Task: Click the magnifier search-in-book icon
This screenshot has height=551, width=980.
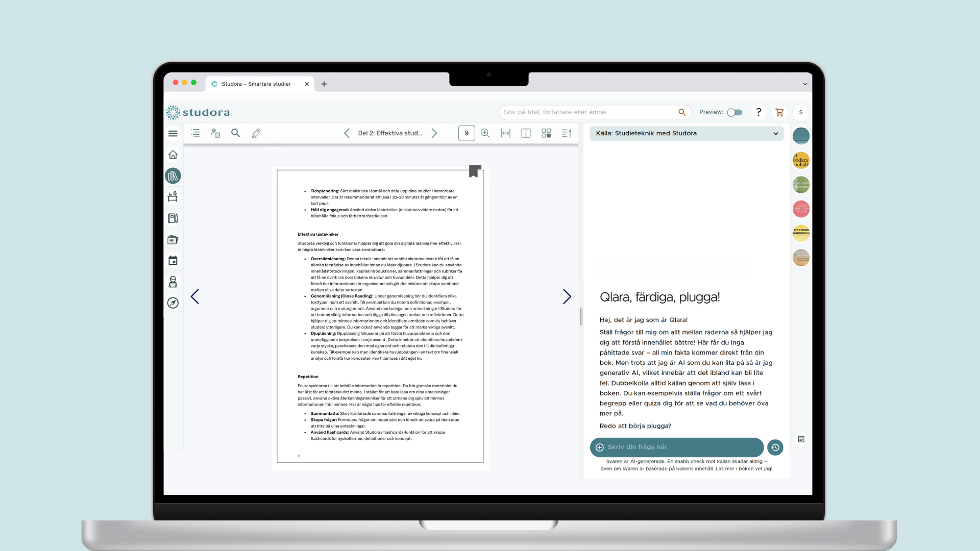Action: pyautogui.click(x=235, y=133)
